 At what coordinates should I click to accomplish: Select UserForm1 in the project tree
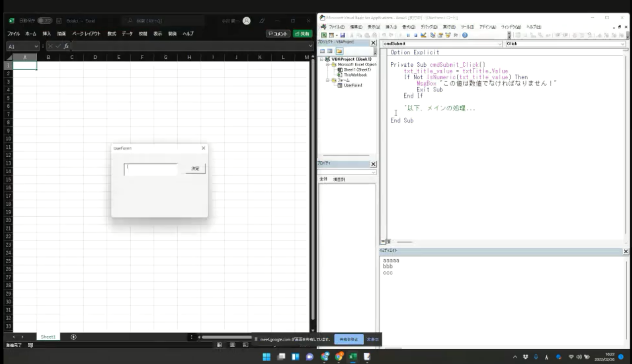tap(353, 85)
